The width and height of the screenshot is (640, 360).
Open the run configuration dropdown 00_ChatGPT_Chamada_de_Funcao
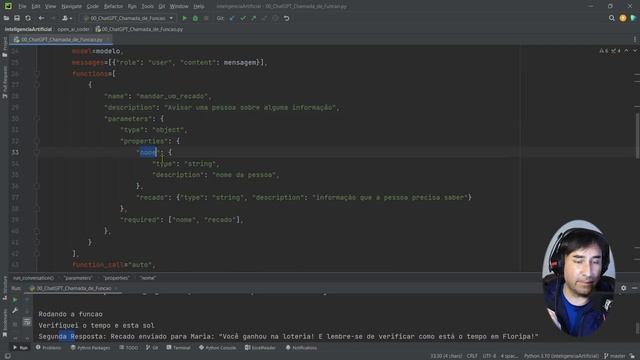[129, 18]
